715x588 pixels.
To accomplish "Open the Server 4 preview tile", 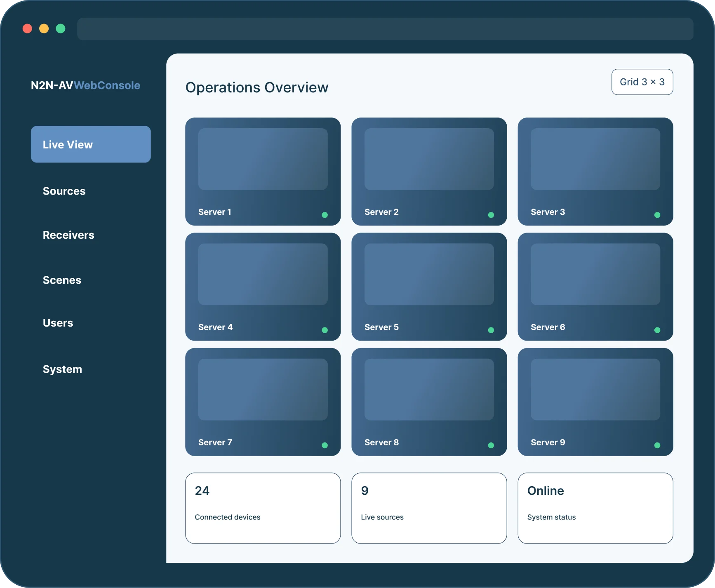I will (x=263, y=287).
